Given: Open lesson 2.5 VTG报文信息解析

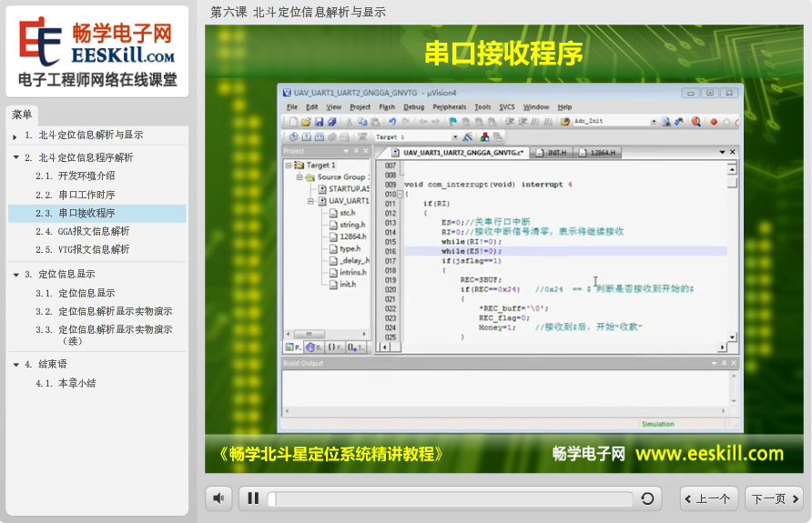Looking at the screenshot, I should pyautogui.click(x=83, y=249).
